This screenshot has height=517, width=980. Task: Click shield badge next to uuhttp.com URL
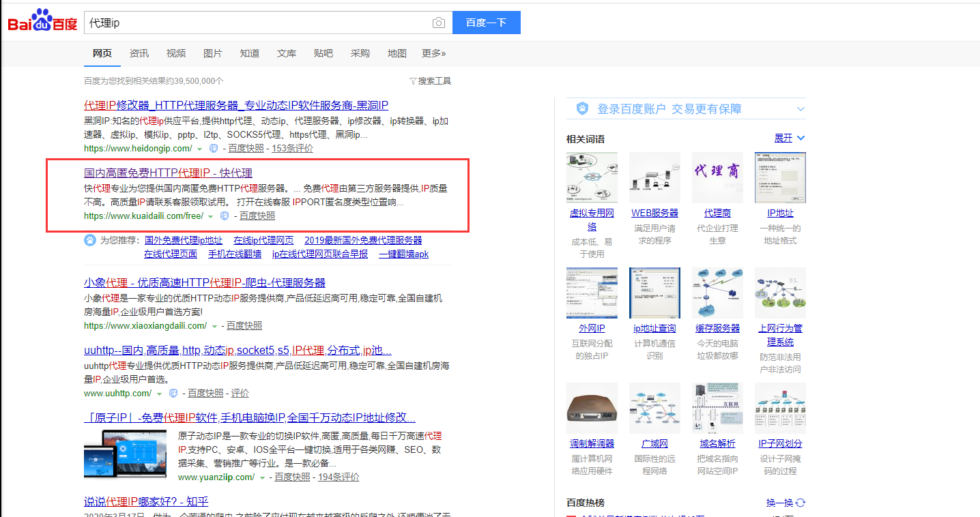pyautogui.click(x=173, y=394)
